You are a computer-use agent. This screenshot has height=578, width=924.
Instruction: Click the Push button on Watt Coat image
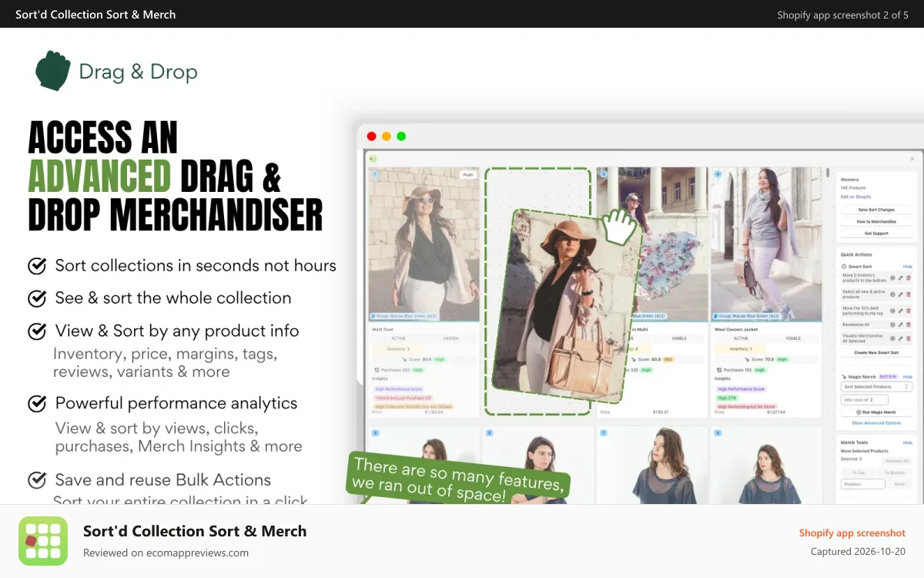point(467,175)
